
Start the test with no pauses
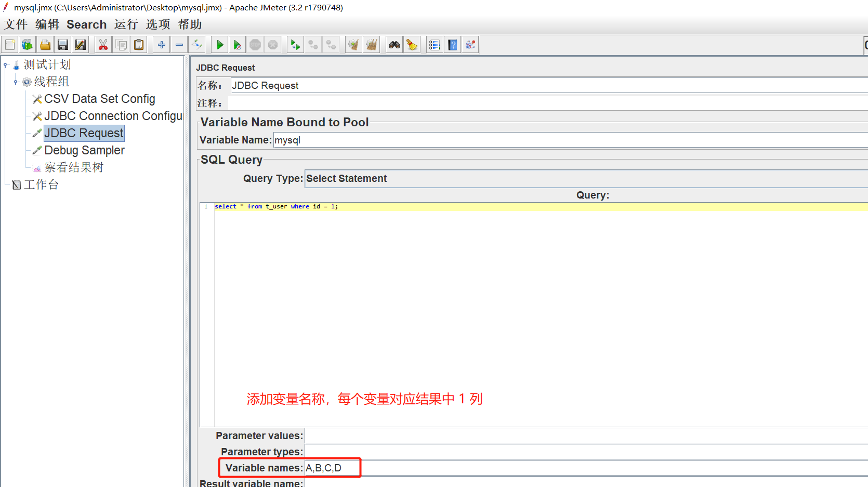point(238,45)
